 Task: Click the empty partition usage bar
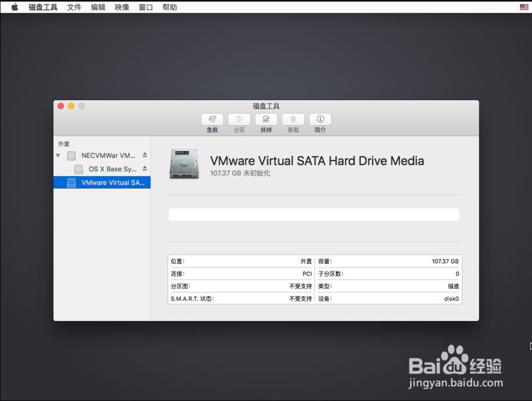(x=314, y=215)
